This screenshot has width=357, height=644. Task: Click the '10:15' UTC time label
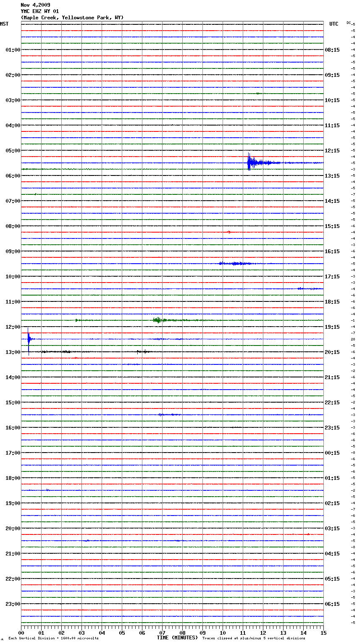coord(332,100)
